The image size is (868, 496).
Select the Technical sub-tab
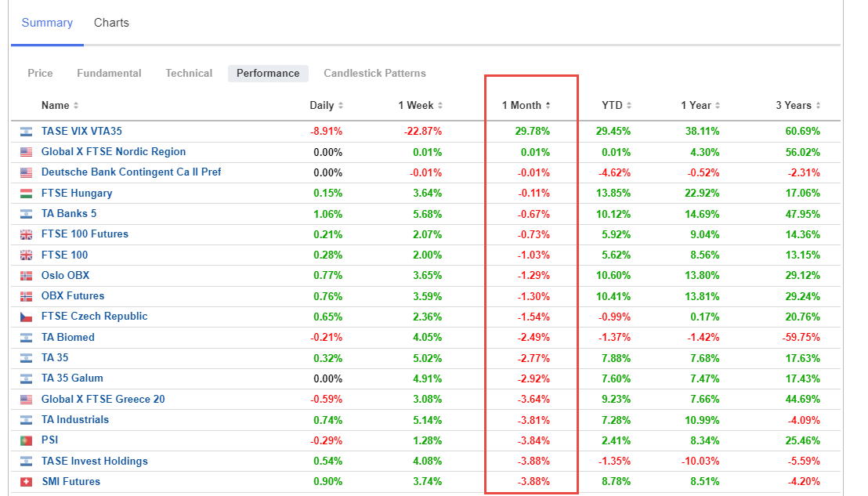coord(189,73)
